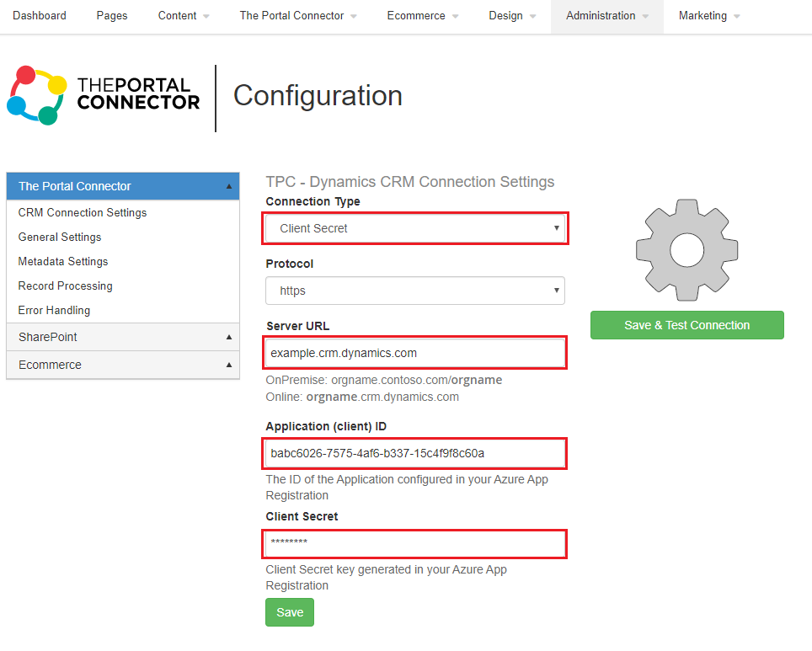This screenshot has height=651, width=812.
Task: Click the gray gear settings icon
Action: [686, 250]
